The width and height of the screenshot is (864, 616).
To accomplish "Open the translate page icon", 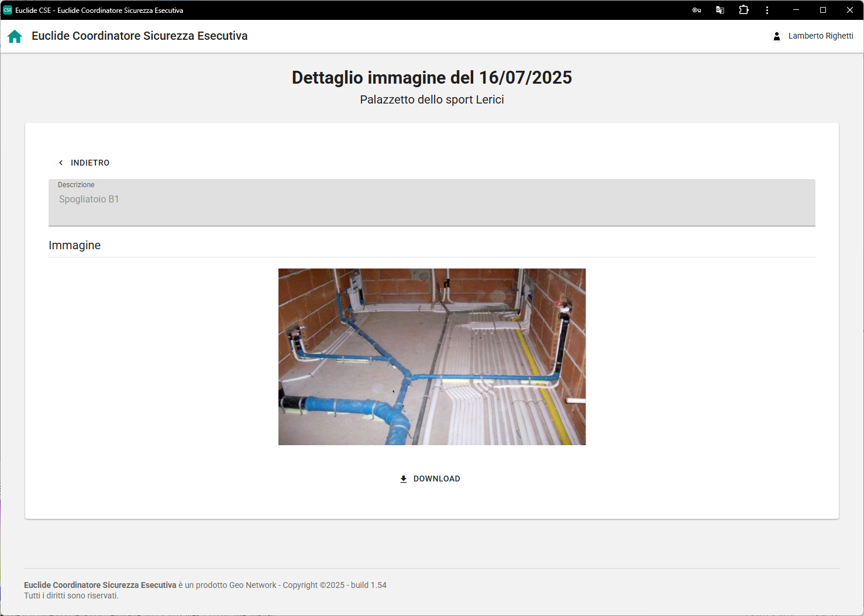I will click(720, 10).
